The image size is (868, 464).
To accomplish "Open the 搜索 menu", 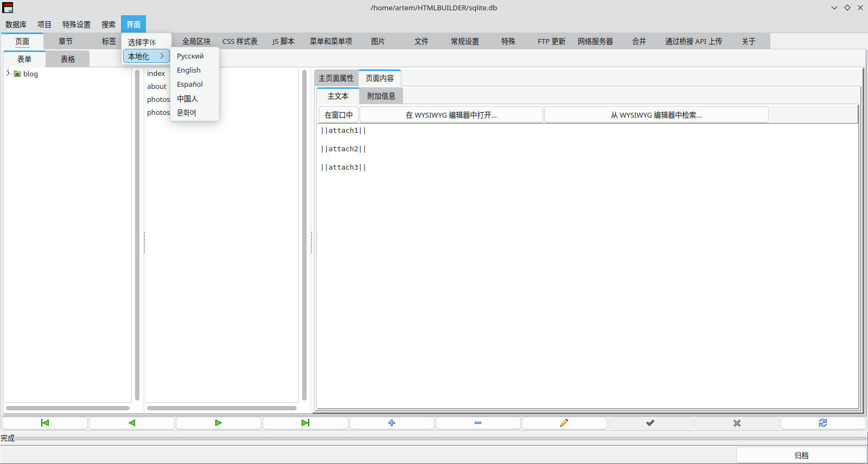I will coord(108,24).
